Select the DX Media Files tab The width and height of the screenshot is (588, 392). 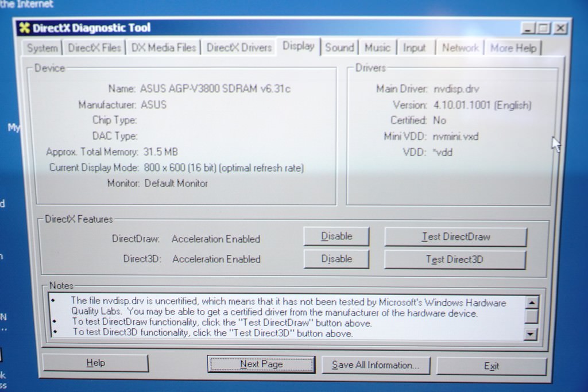tap(164, 48)
